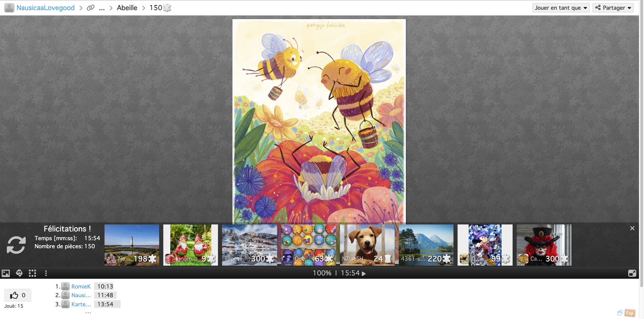This screenshot has height=319, width=644.
Task: Open the Karte... profile link in leaderboard
Action: (x=81, y=304)
